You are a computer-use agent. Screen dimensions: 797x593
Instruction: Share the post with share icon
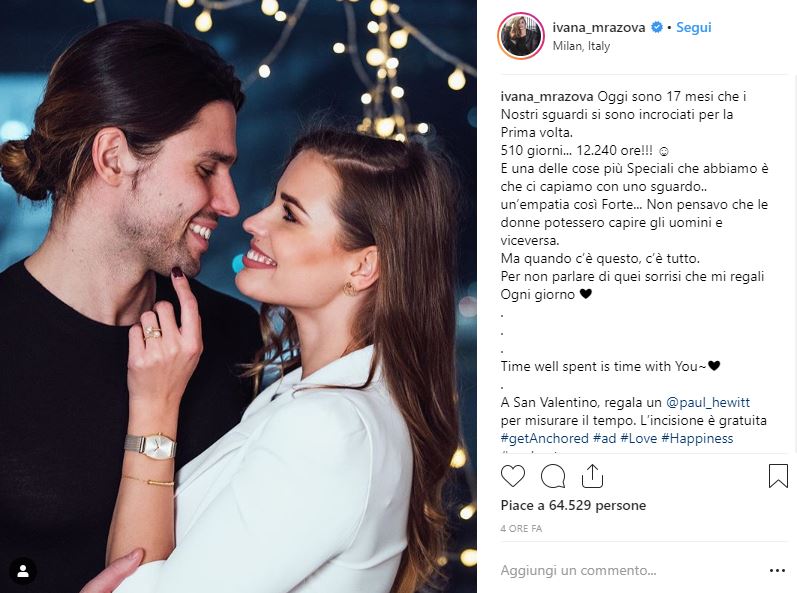pyautogui.click(x=592, y=476)
